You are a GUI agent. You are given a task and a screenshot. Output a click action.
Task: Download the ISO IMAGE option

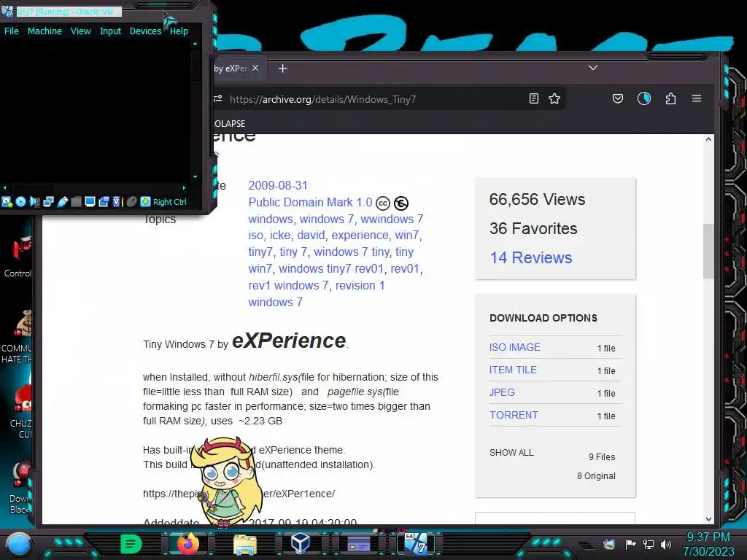[x=514, y=347]
